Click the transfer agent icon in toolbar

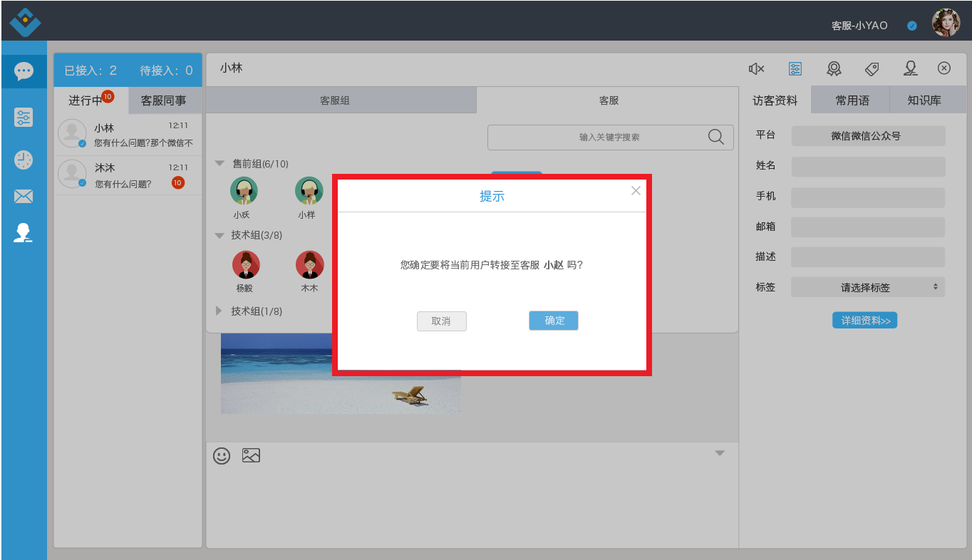click(911, 68)
